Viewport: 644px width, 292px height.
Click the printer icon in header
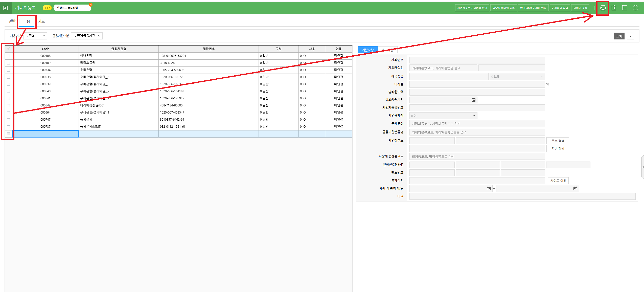tap(603, 8)
